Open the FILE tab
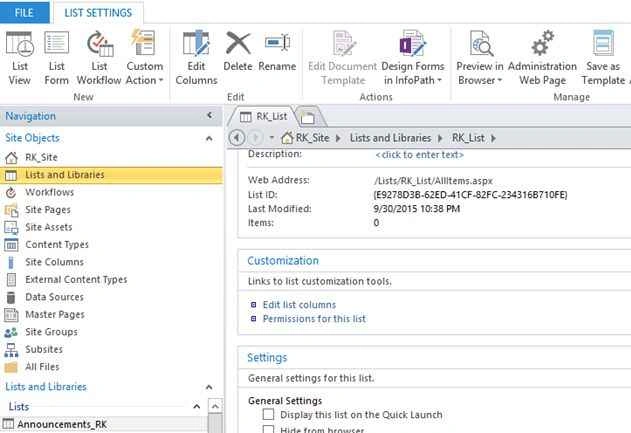 24,12
